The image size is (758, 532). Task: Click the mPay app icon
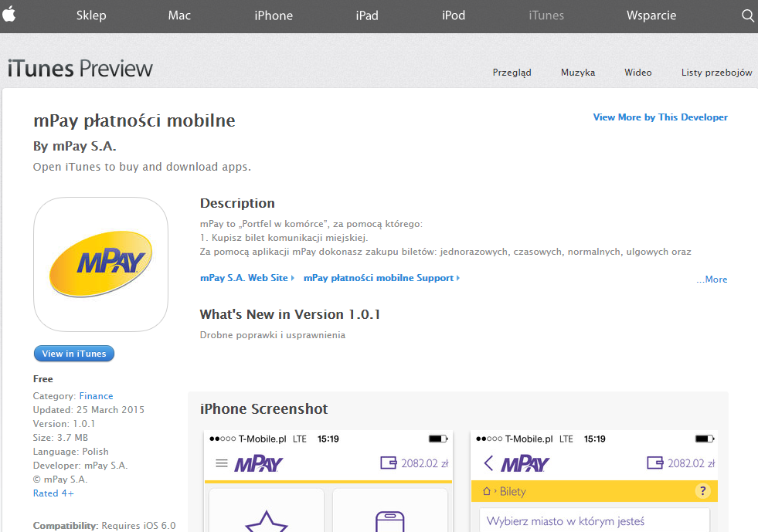tap(101, 264)
